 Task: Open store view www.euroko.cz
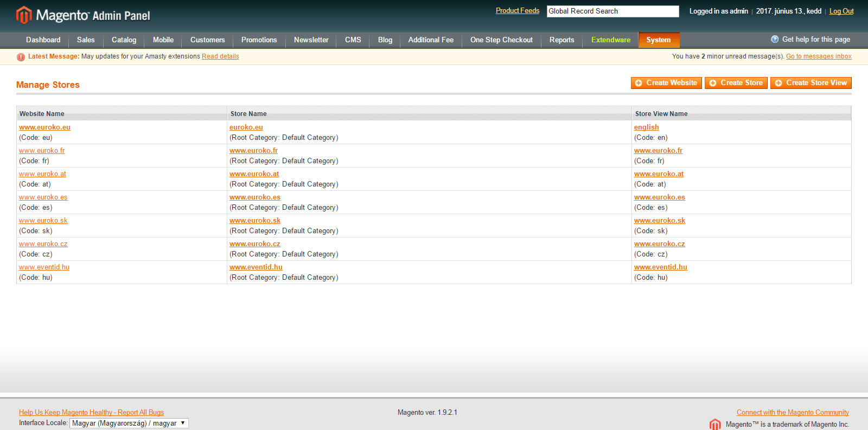[660, 244]
